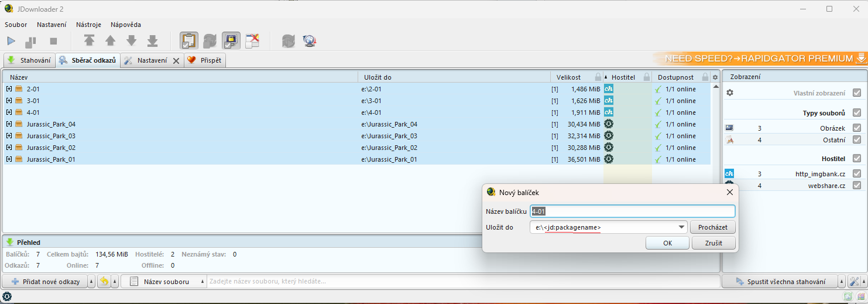Click the Název balíčku text field
The image size is (868, 304).
632,211
